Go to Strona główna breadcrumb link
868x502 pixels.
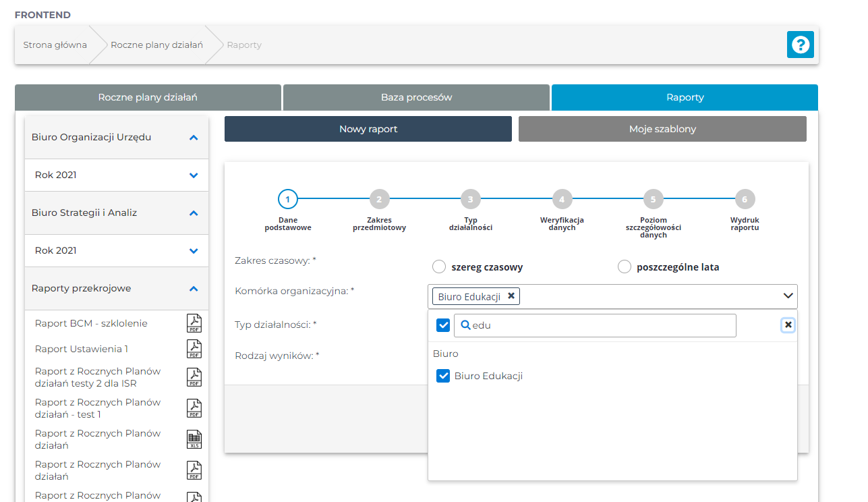[x=55, y=45]
